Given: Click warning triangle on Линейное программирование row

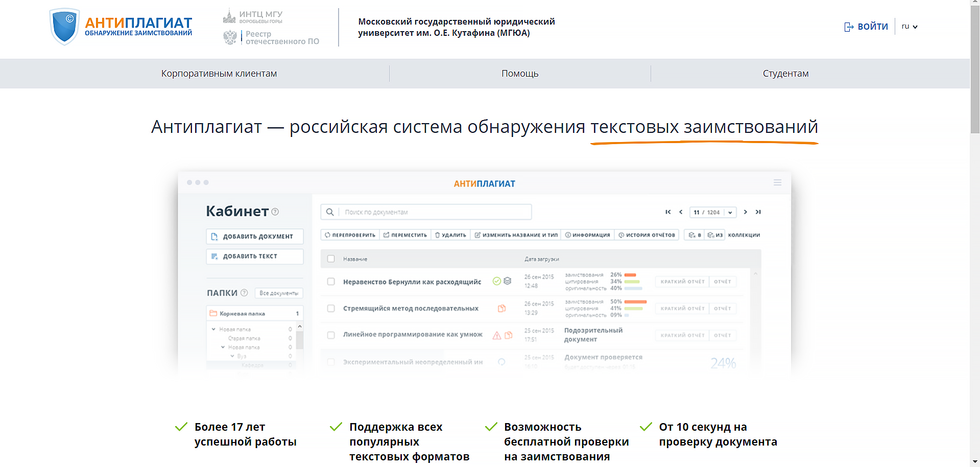Looking at the screenshot, I should click(496, 336).
